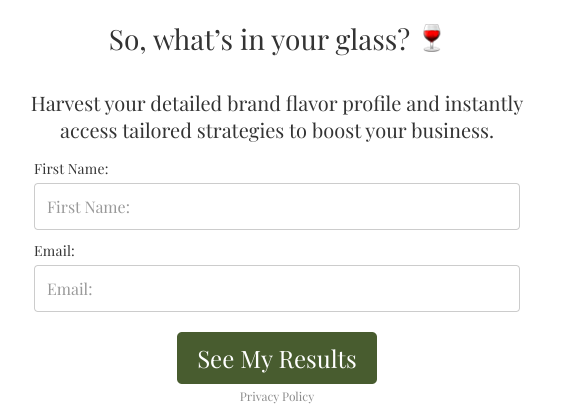
Task: Click "brand flavor profile" phrase
Action: pyautogui.click(x=314, y=105)
